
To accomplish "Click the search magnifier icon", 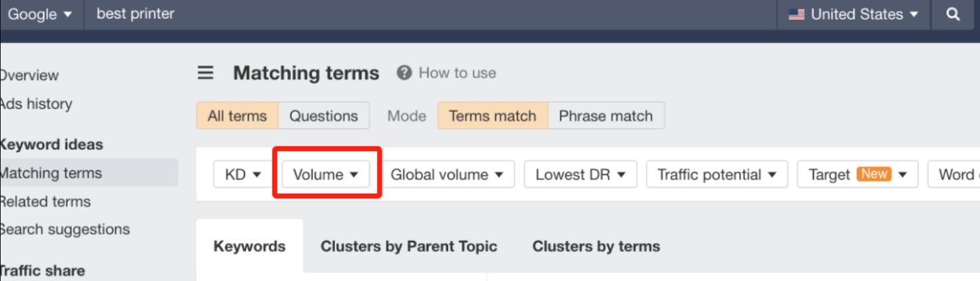I will coord(953,14).
